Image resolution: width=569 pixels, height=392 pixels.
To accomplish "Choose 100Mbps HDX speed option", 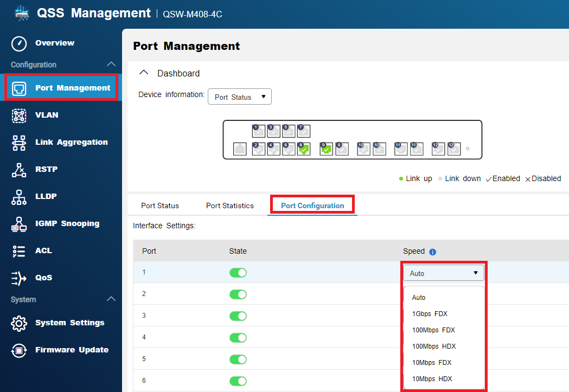I will click(433, 346).
